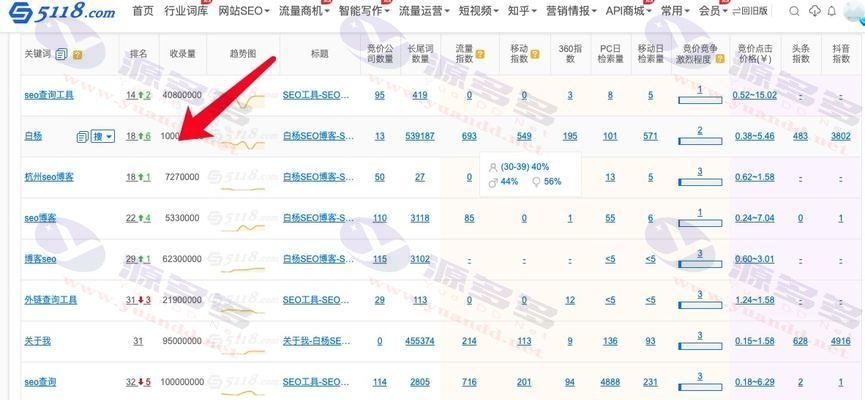Open keyword link 外链查询工具

point(51,300)
